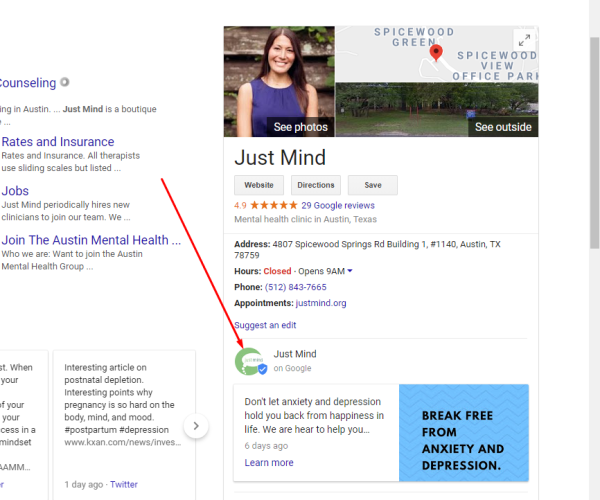Screen dimensions: 600x500
Task: Click the 6 days ago post timestamp
Action: 266,446
